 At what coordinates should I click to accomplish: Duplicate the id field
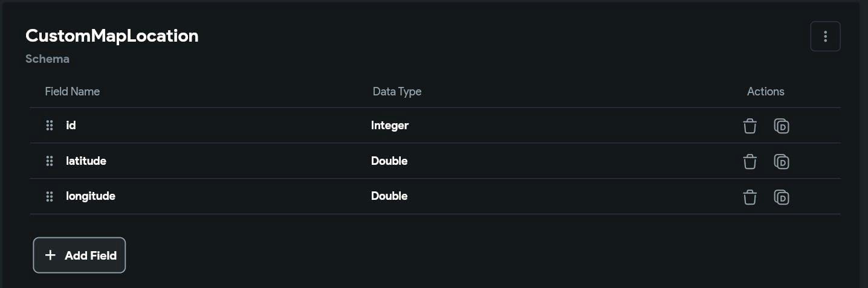coord(782,126)
